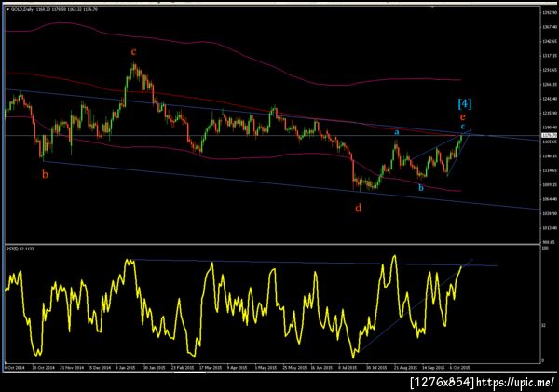Click the small triangle icon beside GOLD,Daily
This screenshot has height=392, width=559.
point(7,9)
